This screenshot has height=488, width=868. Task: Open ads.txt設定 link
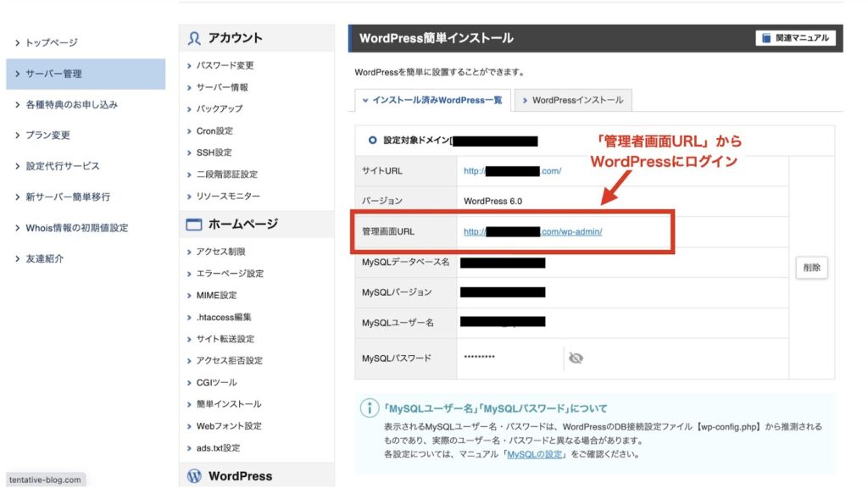(x=218, y=448)
